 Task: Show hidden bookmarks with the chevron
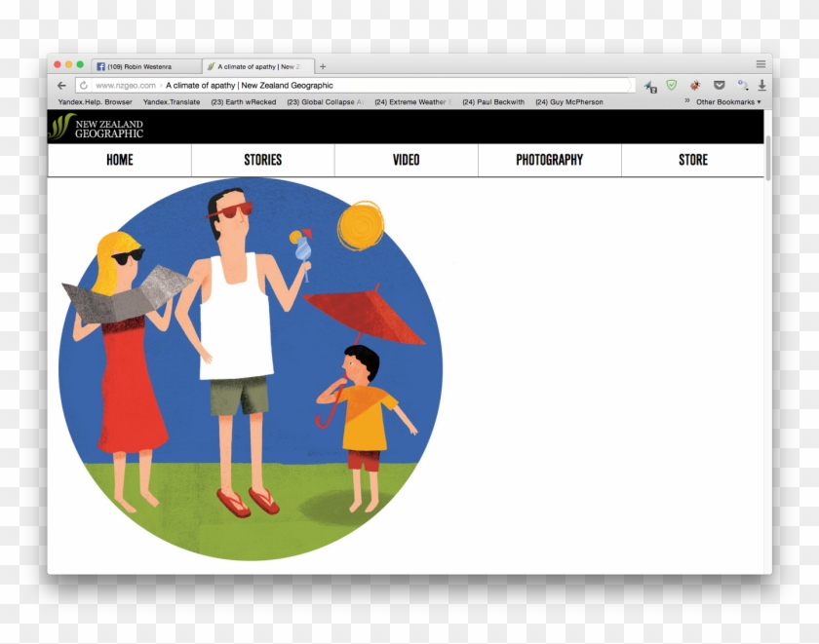coord(686,100)
